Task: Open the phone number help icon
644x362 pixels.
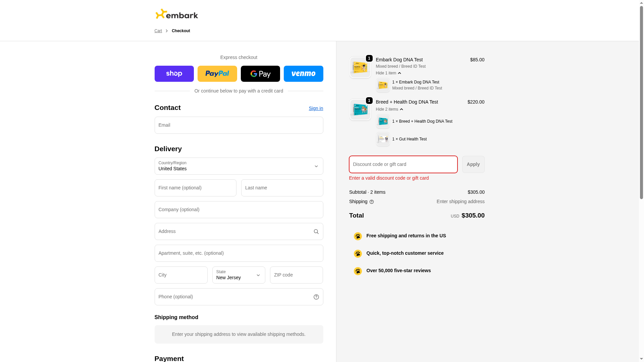Action: pyautogui.click(x=316, y=297)
